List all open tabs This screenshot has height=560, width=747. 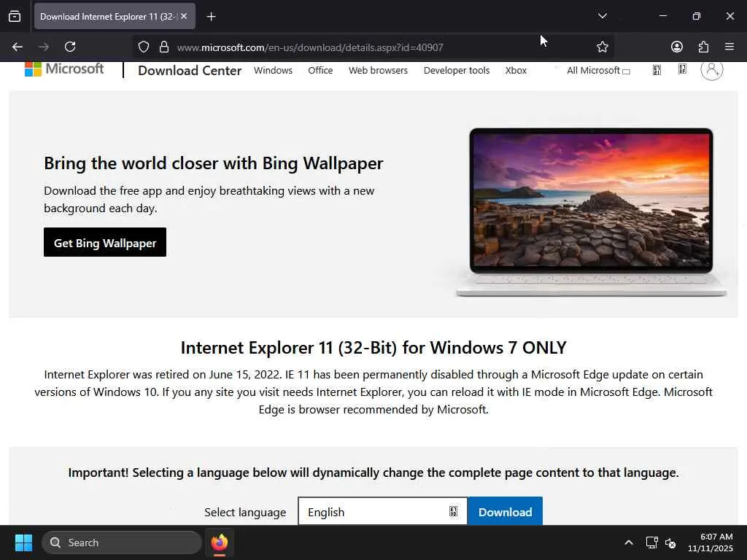tap(602, 16)
